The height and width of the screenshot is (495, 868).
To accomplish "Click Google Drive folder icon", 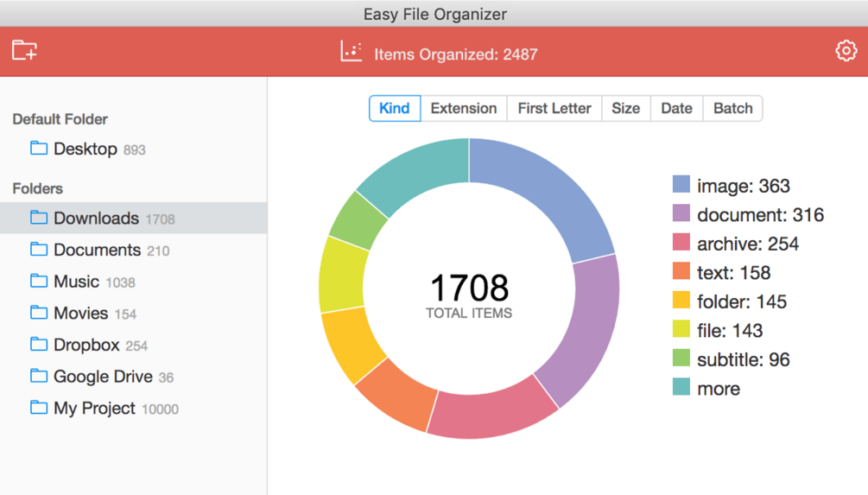I will 39,376.
